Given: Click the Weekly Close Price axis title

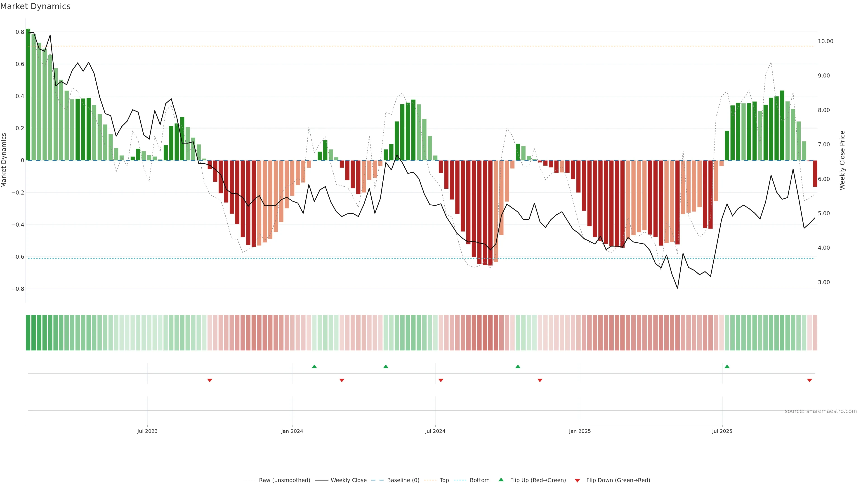Looking at the screenshot, I should click(x=842, y=160).
